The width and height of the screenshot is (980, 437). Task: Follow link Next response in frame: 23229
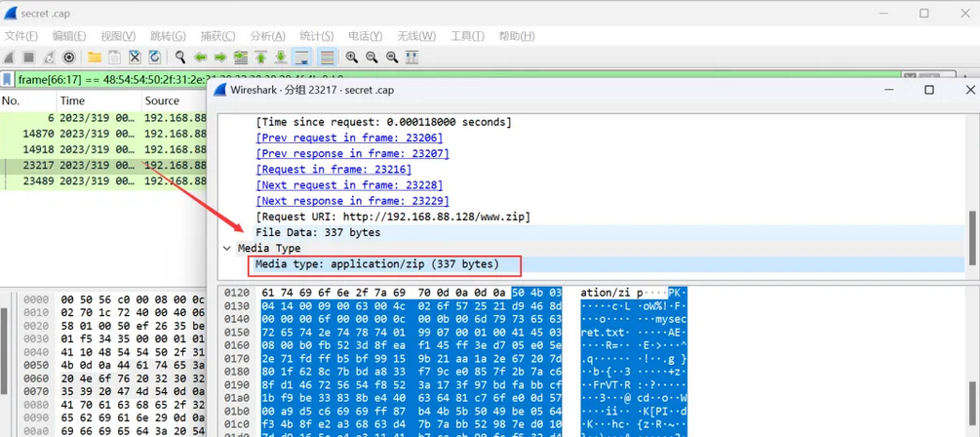(352, 201)
